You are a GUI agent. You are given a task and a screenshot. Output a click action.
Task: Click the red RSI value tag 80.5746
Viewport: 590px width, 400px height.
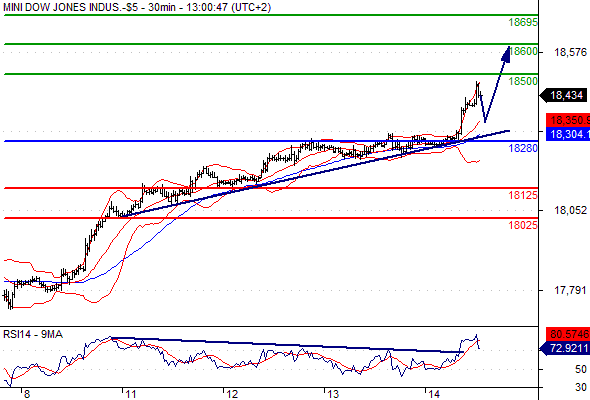click(x=568, y=334)
